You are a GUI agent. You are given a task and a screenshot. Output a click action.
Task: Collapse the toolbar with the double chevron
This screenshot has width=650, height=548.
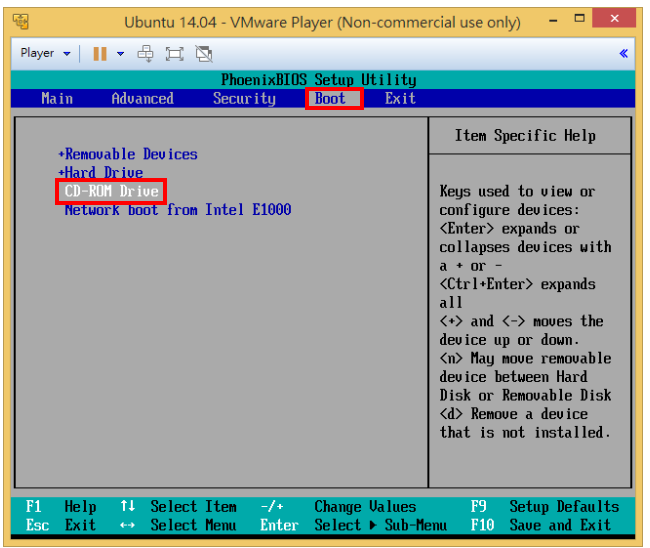pyautogui.click(x=623, y=53)
